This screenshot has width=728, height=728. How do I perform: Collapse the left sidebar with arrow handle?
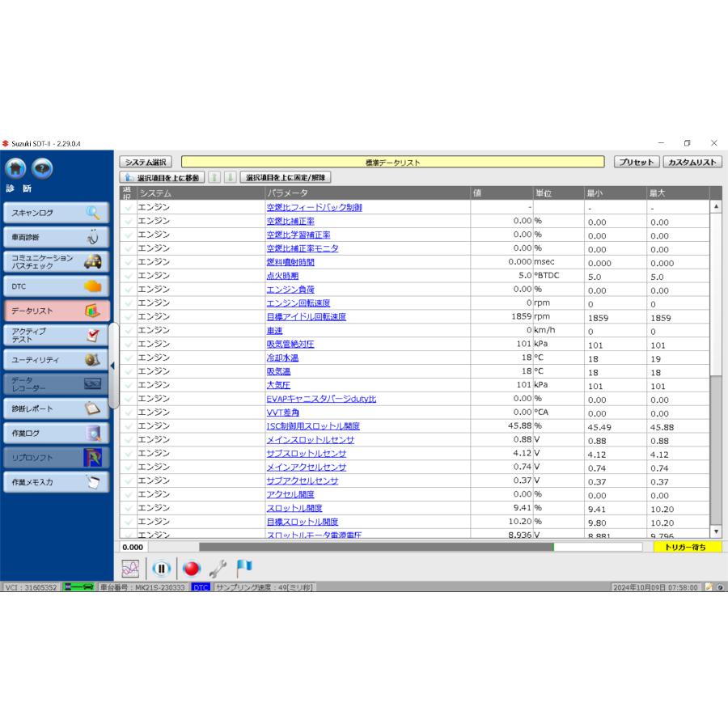click(x=112, y=366)
